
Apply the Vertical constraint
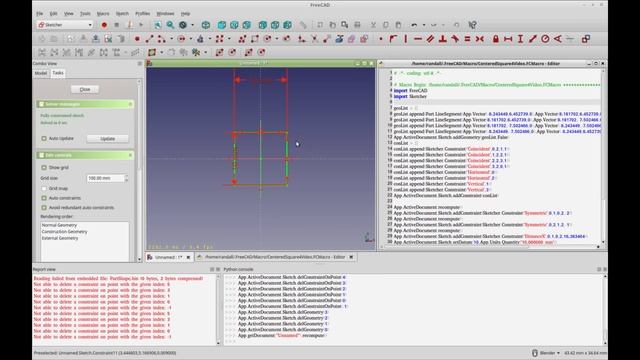406,39
